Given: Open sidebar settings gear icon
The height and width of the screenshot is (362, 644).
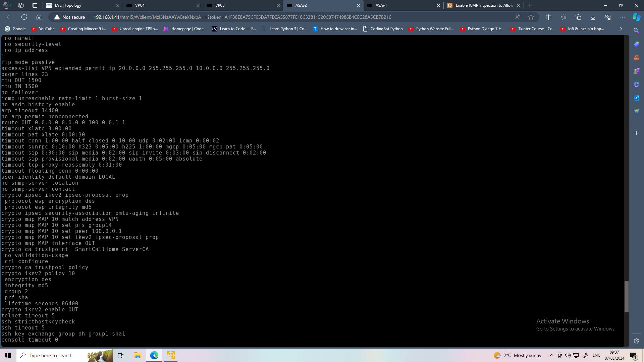Looking at the screenshot, I should (x=636, y=341).
